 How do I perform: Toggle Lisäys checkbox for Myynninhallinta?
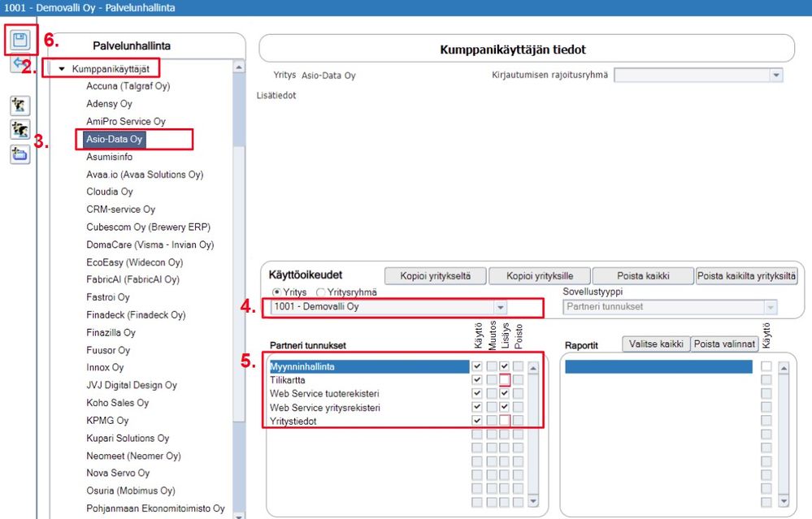505,366
